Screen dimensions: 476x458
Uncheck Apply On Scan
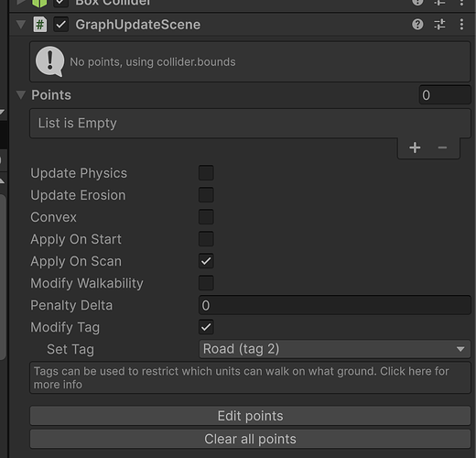[206, 261]
